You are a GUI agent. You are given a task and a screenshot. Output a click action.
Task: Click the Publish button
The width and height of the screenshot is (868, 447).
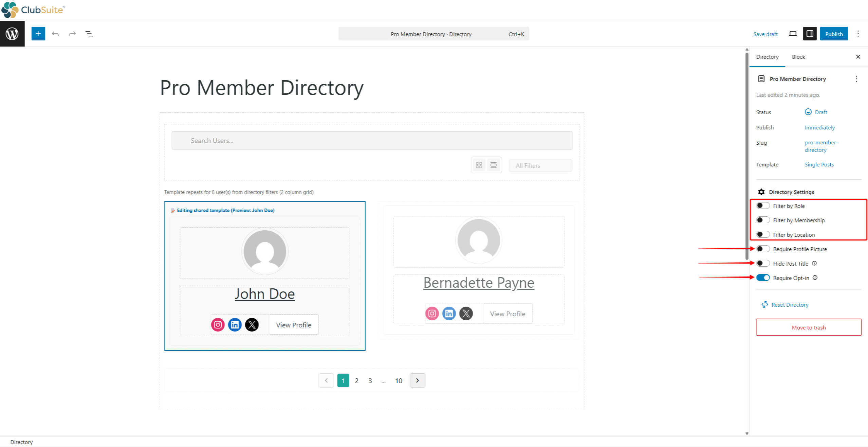coord(834,34)
